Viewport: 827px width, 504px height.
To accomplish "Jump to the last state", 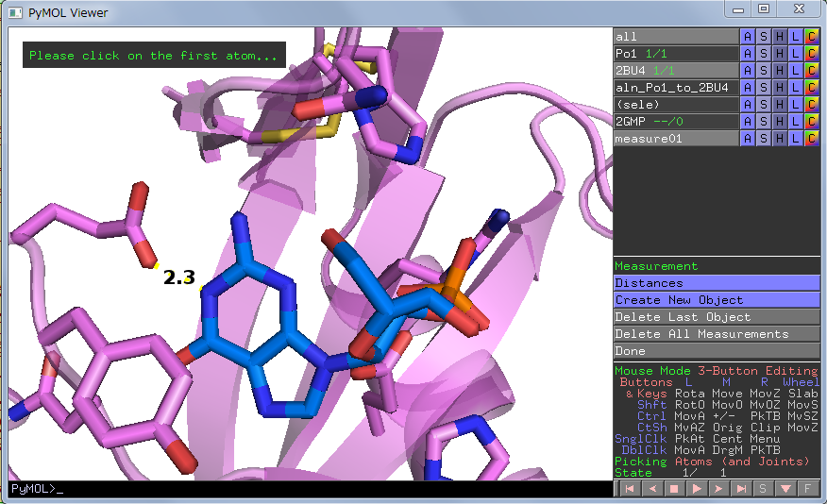I will 742,488.
